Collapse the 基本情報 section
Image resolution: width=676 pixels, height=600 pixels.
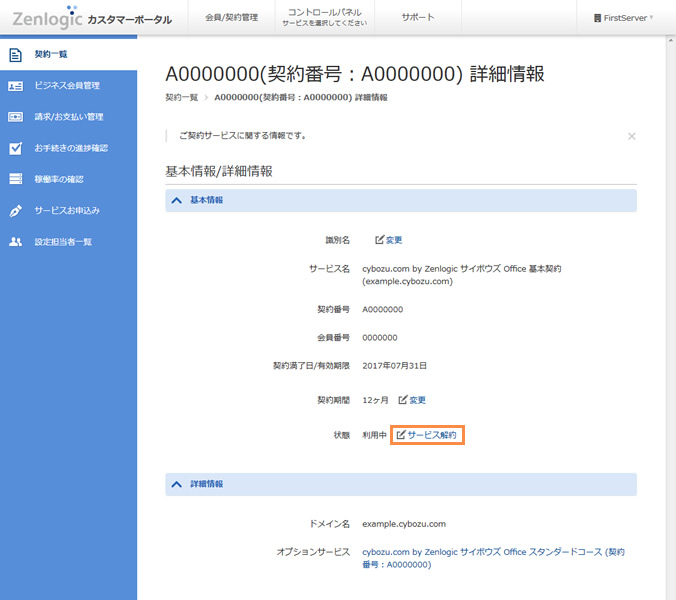177,200
